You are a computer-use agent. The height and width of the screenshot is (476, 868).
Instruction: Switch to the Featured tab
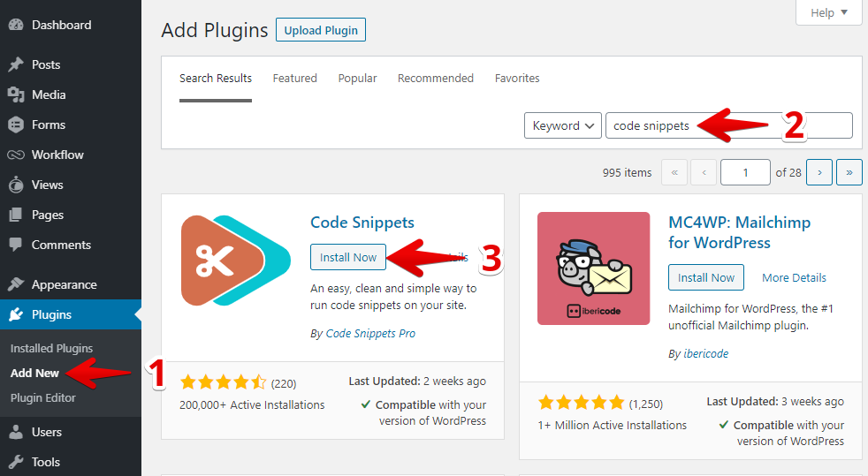coord(294,78)
